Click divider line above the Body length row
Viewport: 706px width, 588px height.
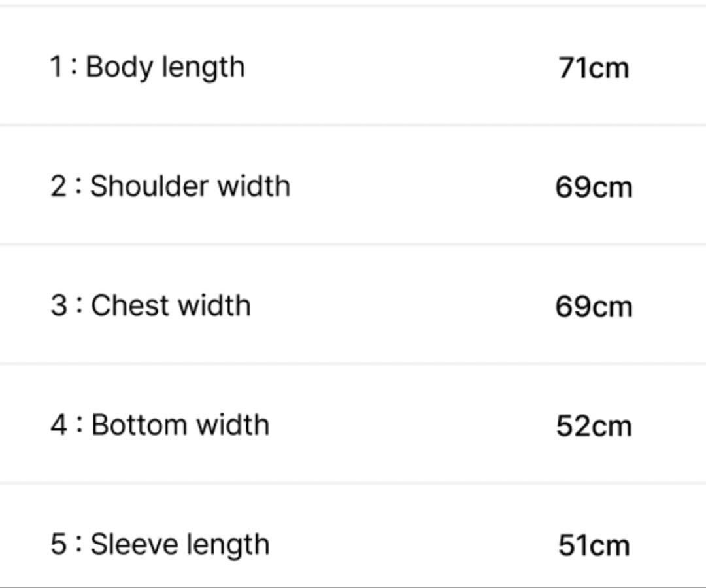click(353, 5)
